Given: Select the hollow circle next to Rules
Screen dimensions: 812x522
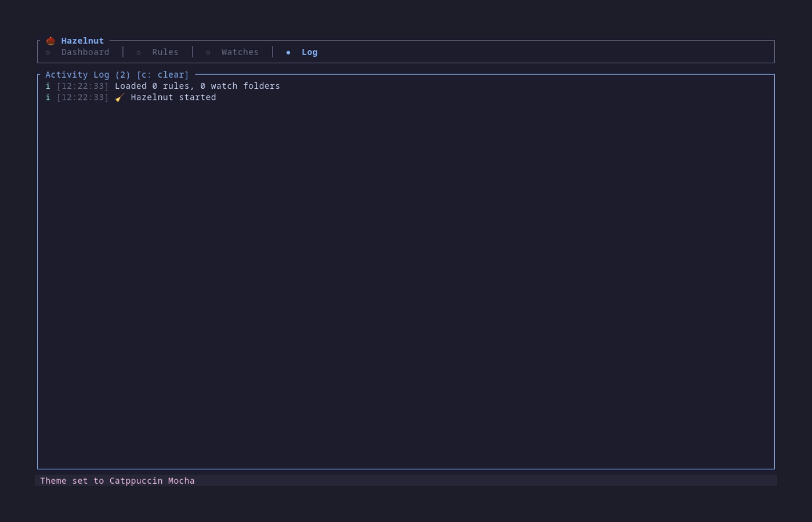Looking at the screenshot, I should (x=139, y=52).
